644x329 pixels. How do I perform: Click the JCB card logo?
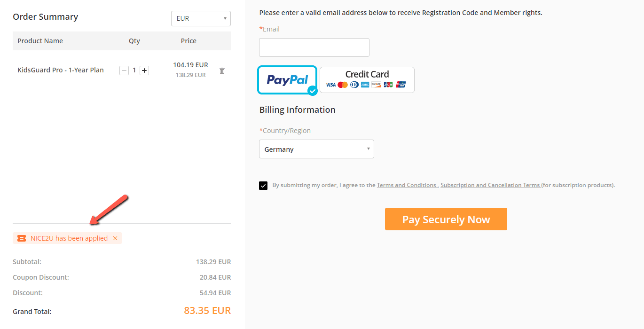pyautogui.click(x=388, y=85)
